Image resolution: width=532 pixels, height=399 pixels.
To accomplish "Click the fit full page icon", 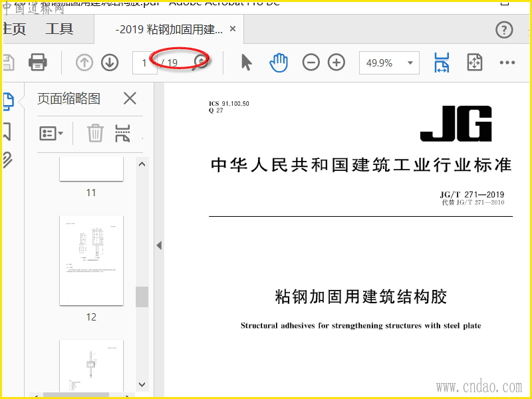I will point(474,63).
